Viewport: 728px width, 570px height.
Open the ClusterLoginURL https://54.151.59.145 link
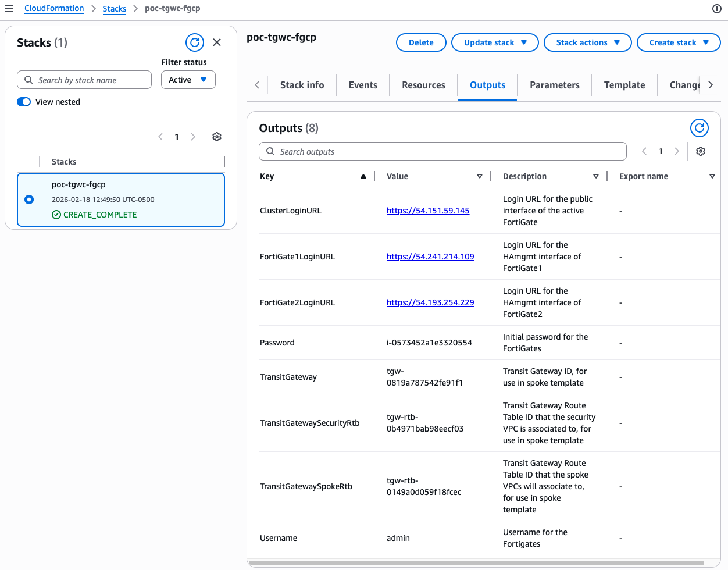(428, 211)
